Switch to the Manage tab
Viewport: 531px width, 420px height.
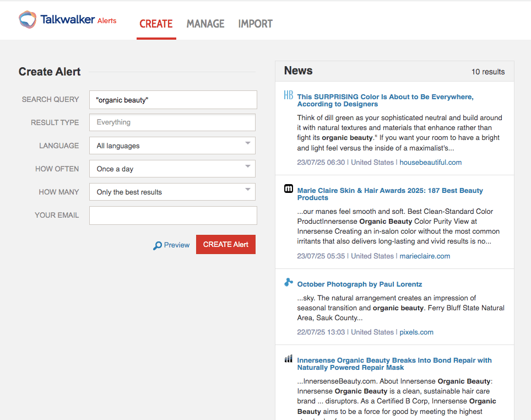pos(205,24)
